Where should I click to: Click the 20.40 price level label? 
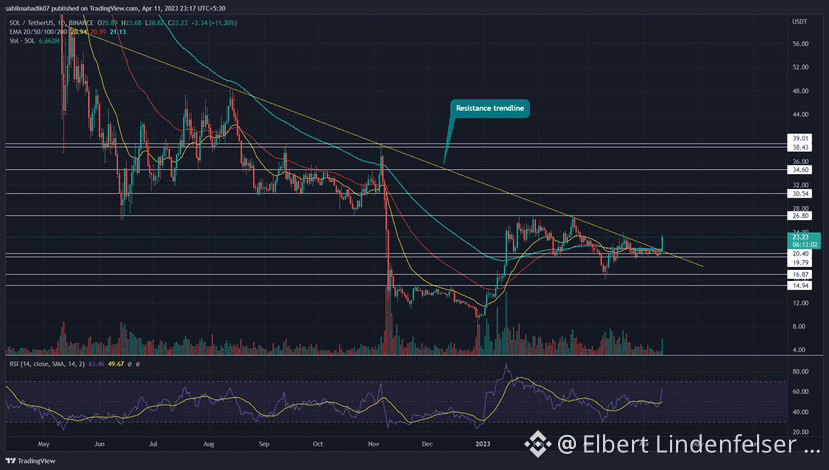pos(800,254)
